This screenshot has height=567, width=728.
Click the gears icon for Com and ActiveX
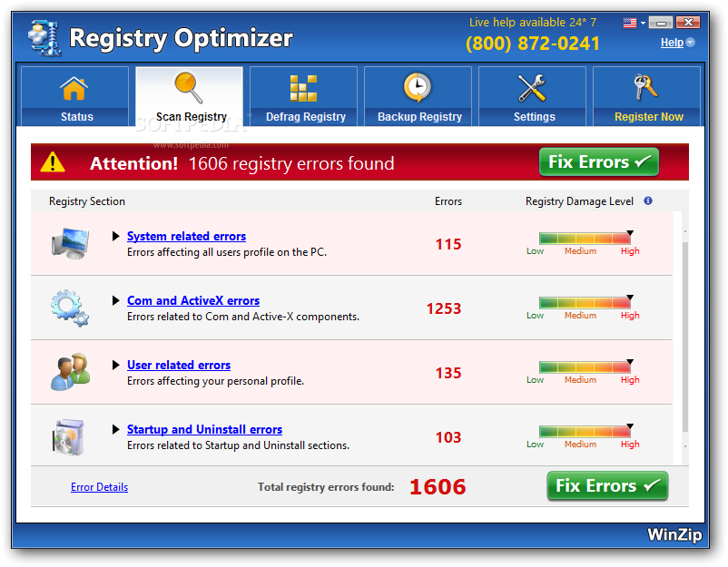[70, 308]
